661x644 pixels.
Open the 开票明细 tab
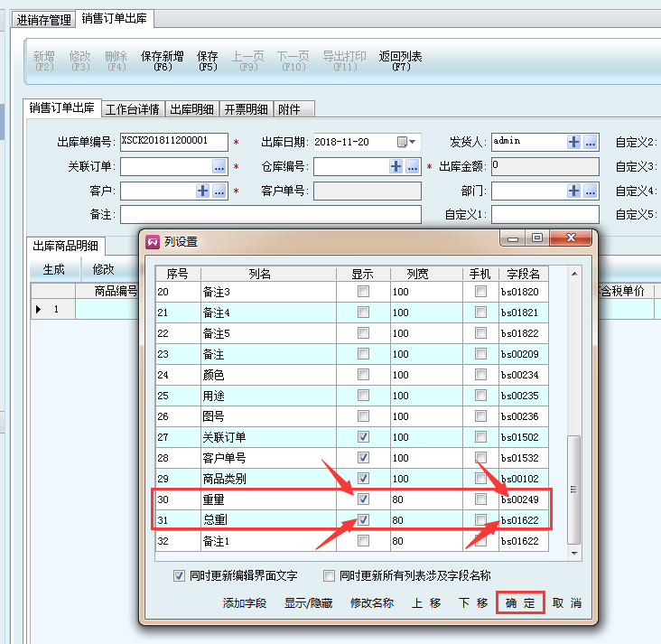247,109
